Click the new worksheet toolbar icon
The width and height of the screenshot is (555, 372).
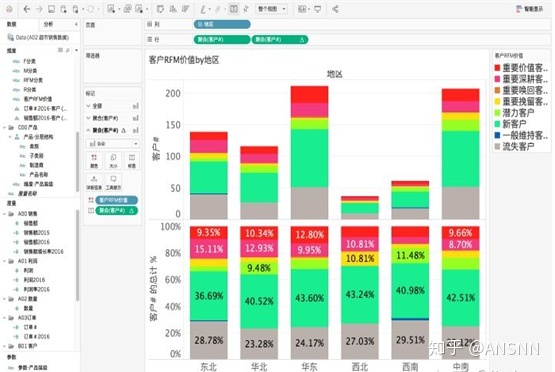[111, 9]
